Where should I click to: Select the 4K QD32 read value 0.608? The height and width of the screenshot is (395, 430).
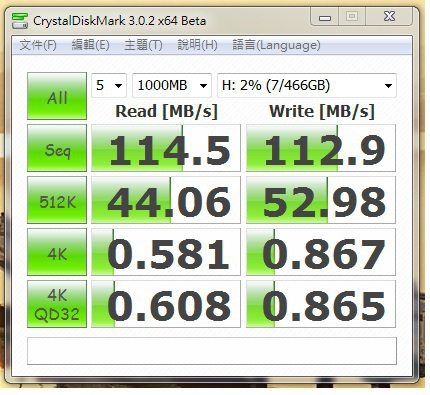click(x=166, y=304)
